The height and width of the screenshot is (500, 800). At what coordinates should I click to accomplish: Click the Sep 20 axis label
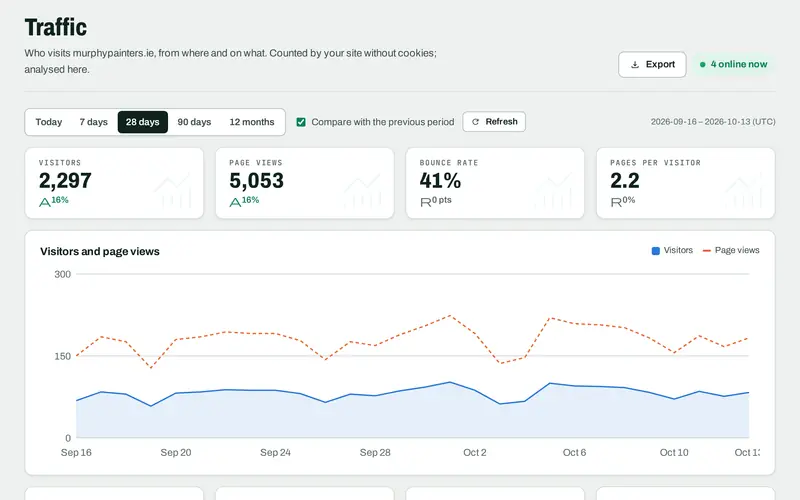(x=176, y=453)
